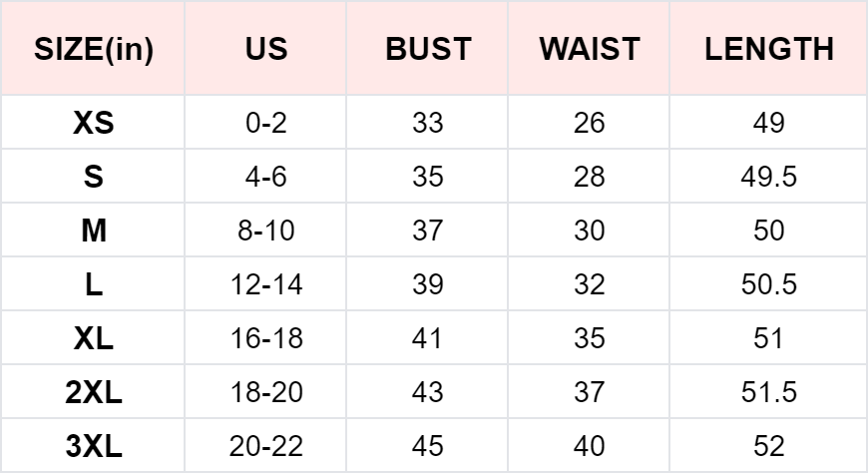Select the 3XL size row label

point(94,446)
